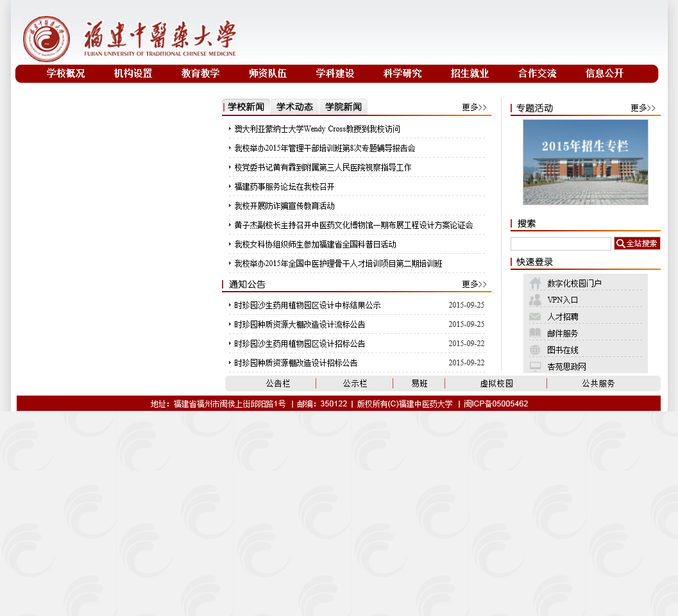Open the 2015年招生专栏 banner image

click(586, 162)
